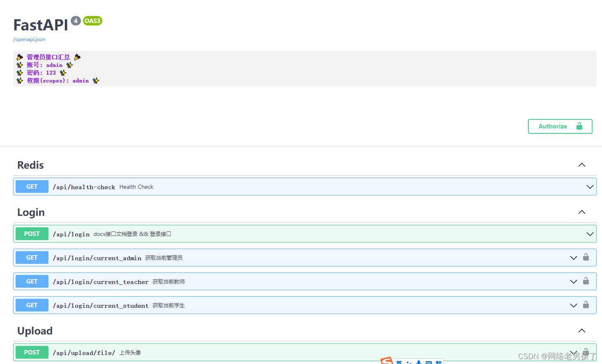Image resolution: width=602 pixels, height=364 pixels.
Task: Collapse the Upload section with its chevron
Action: (582, 331)
